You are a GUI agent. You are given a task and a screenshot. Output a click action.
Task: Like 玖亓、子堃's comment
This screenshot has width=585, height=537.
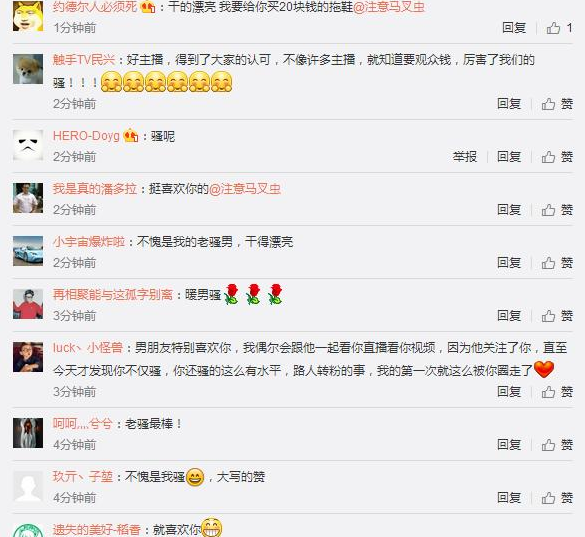click(557, 497)
